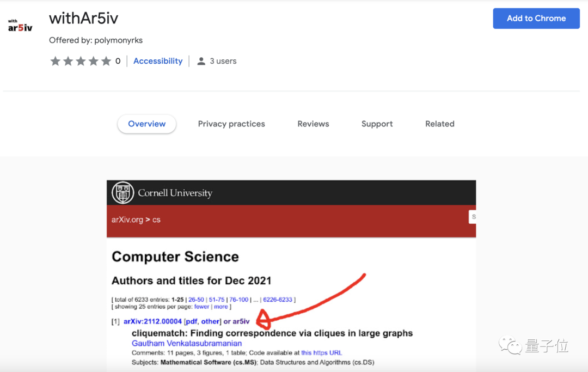Click the arXiv:2112.00004 paper link
Screen dimensions: 588x372
point(152,321)
